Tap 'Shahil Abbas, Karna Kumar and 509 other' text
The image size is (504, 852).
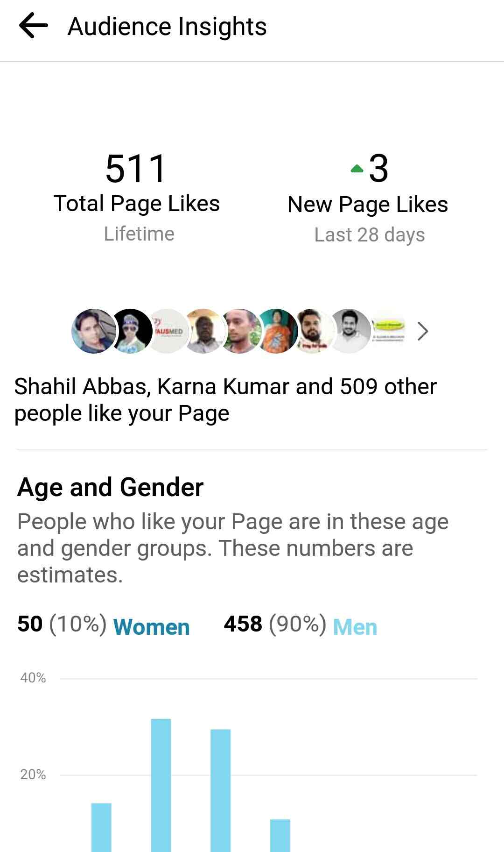pos(225,387)
